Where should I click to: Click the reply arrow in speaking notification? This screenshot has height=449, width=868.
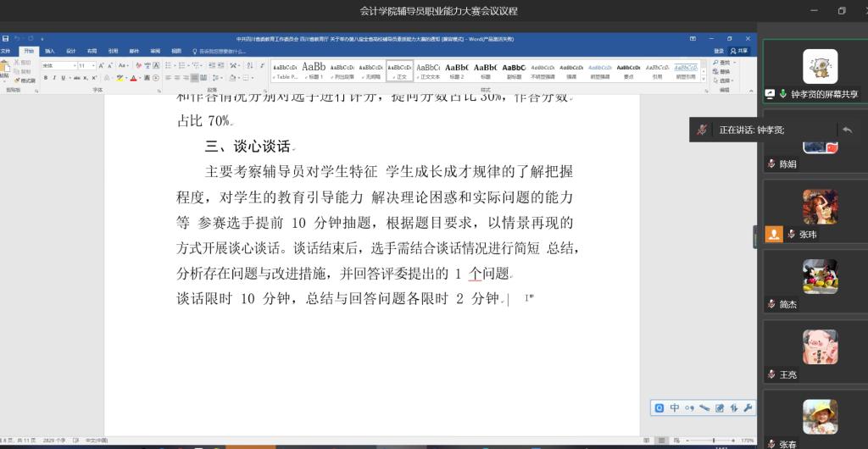tap(846, 130)
